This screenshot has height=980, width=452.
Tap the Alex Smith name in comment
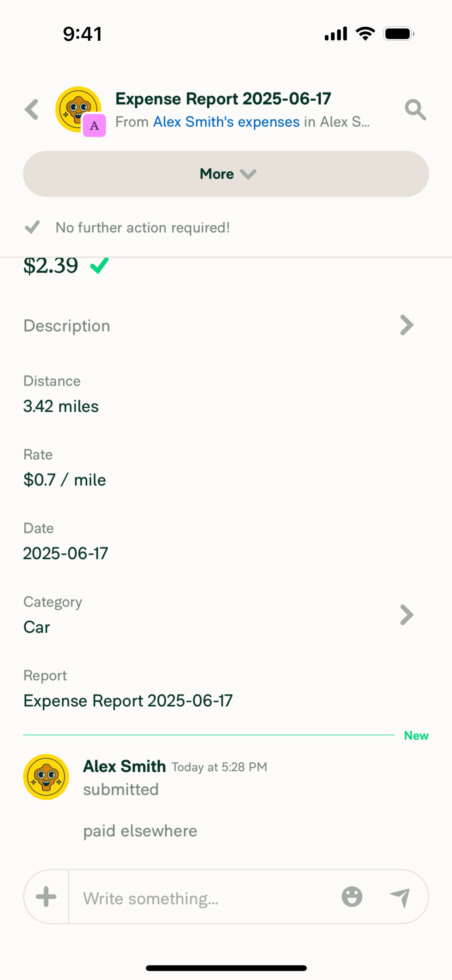pos(124,766)
